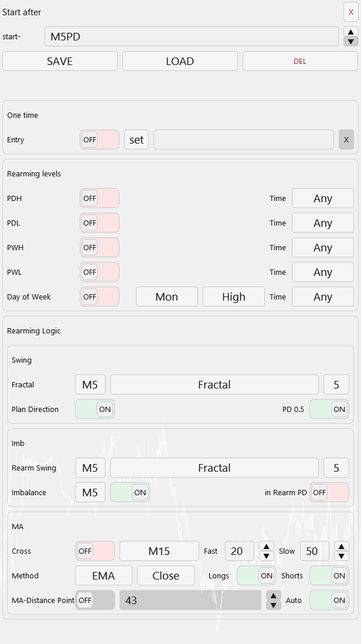Click the down arrow next to Slow value
Image resolution: width=361 pixels, height=644 pixels.
[x=342, y=556]
